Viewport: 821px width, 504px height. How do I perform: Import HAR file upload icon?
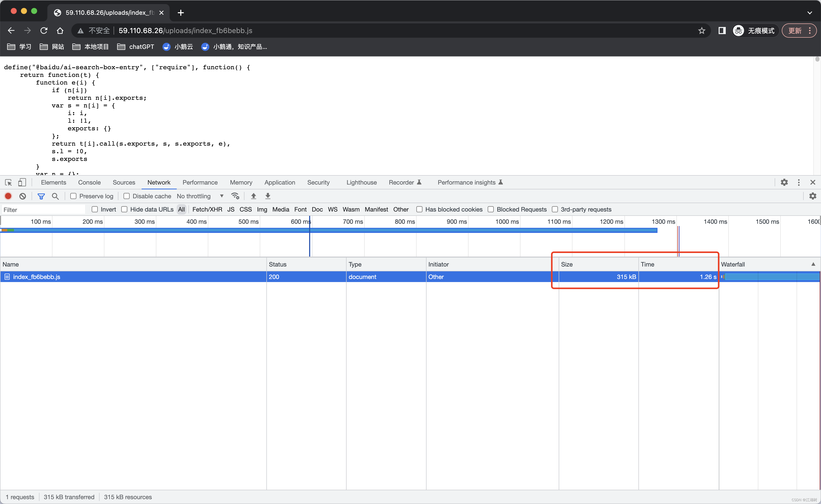click(253, 196)
